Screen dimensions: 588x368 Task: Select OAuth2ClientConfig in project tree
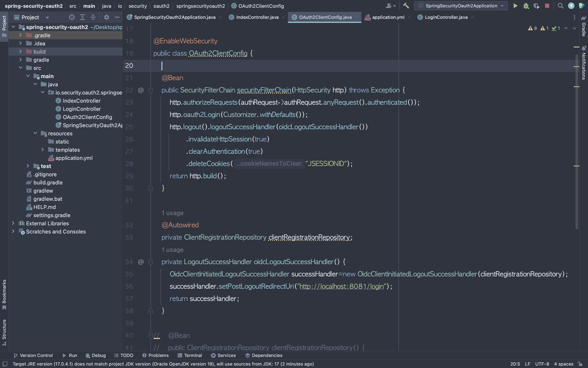pos(87,117)
